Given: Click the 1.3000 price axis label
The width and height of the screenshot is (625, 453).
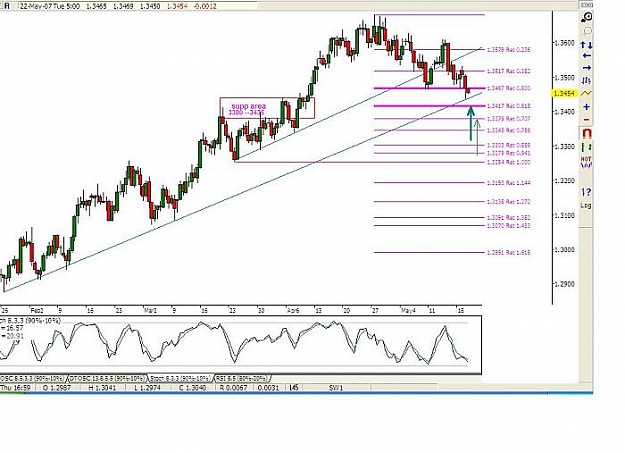Looking at the screenshot, I should (565, 250).
